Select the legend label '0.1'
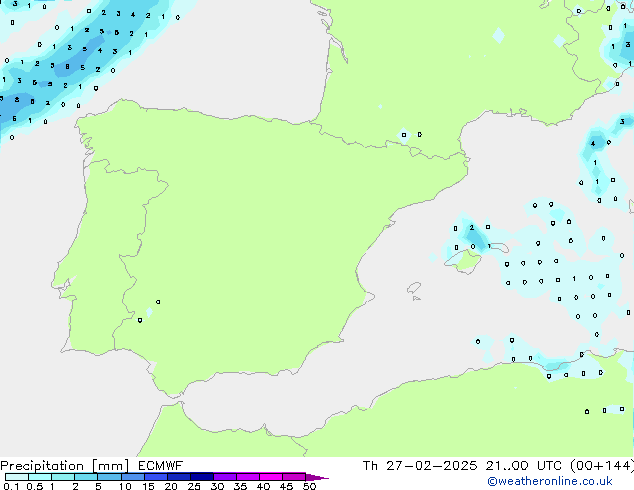This screenshot has height=490, width=634. [x=11, y=486]
